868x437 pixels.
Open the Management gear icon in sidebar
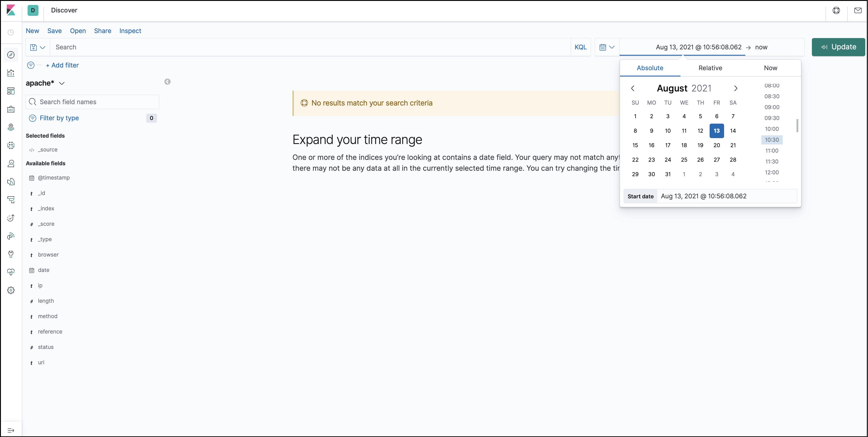coord(11,290)
